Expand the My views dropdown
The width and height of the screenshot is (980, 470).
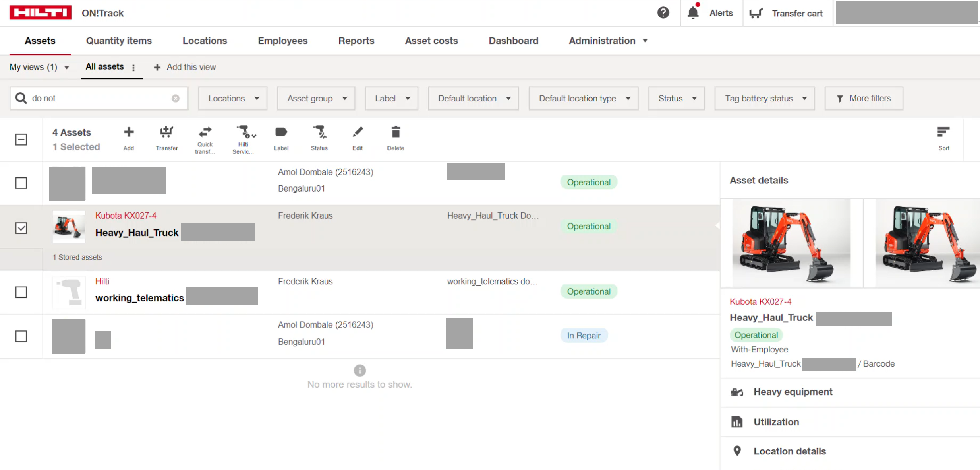pos(40,67)
